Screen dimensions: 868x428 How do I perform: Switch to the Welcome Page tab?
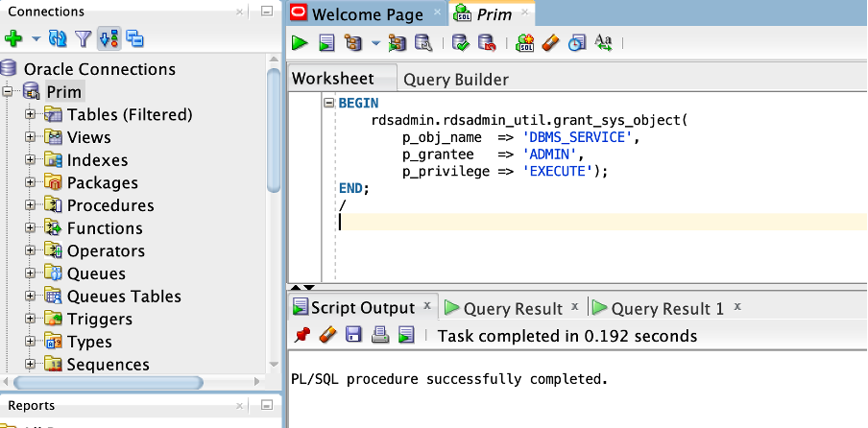coord(367,14)
